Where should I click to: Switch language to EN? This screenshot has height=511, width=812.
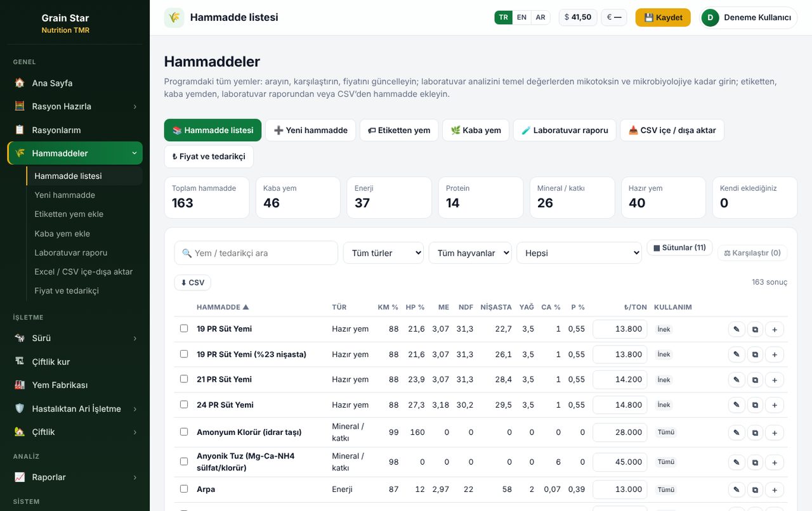coord(521,18)
